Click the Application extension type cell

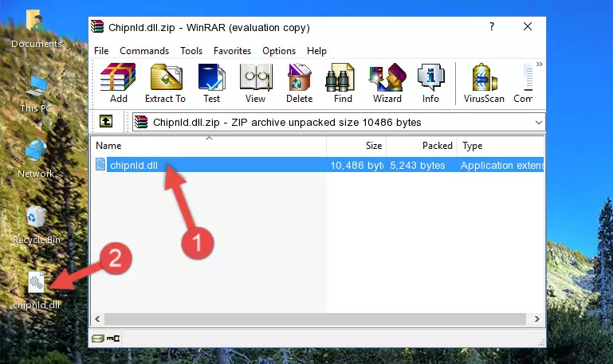point(502,165)
